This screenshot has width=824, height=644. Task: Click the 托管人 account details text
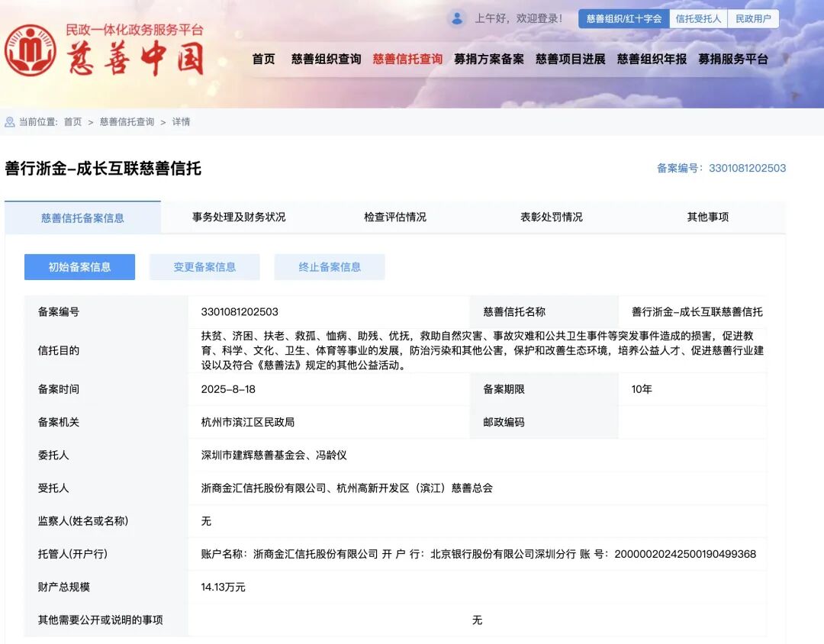(x=478, y=554)
